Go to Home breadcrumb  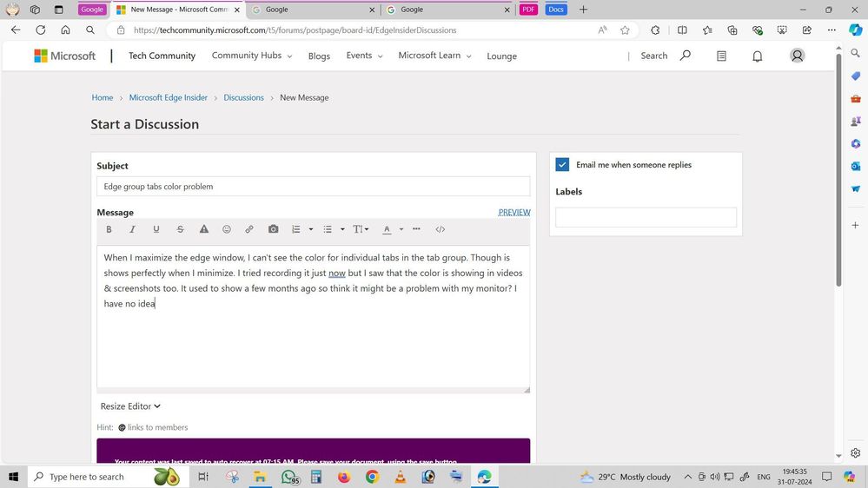point(103,97)
